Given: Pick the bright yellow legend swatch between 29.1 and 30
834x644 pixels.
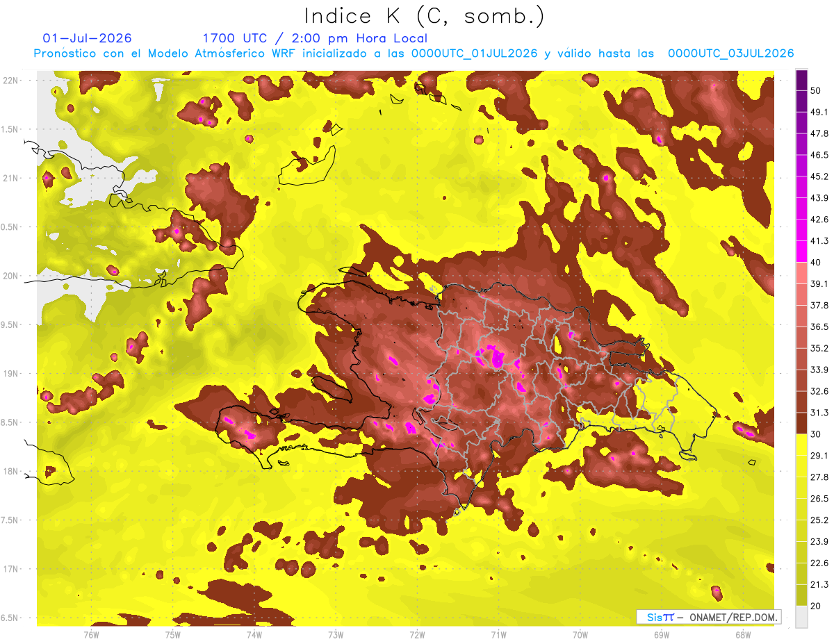Looking at the screenshot, I should (801, 445).
